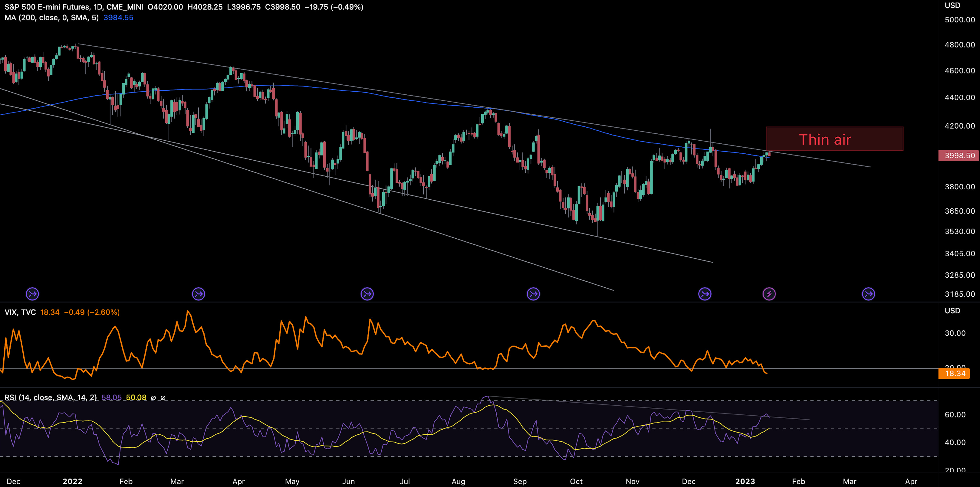
Task: Click the 4600.00 price axis label
Action: pos(960,70)
